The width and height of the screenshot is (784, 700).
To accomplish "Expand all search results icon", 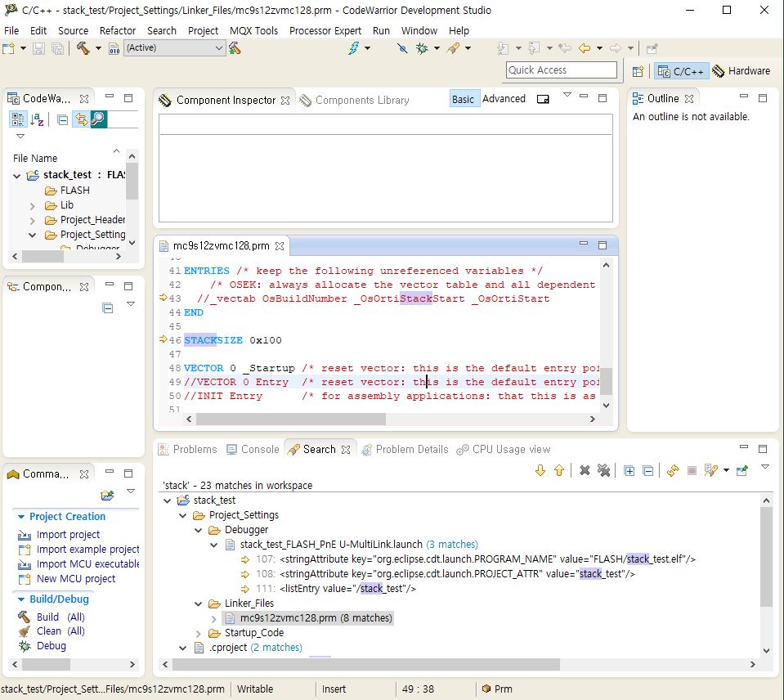I will [x=629, y=470].
